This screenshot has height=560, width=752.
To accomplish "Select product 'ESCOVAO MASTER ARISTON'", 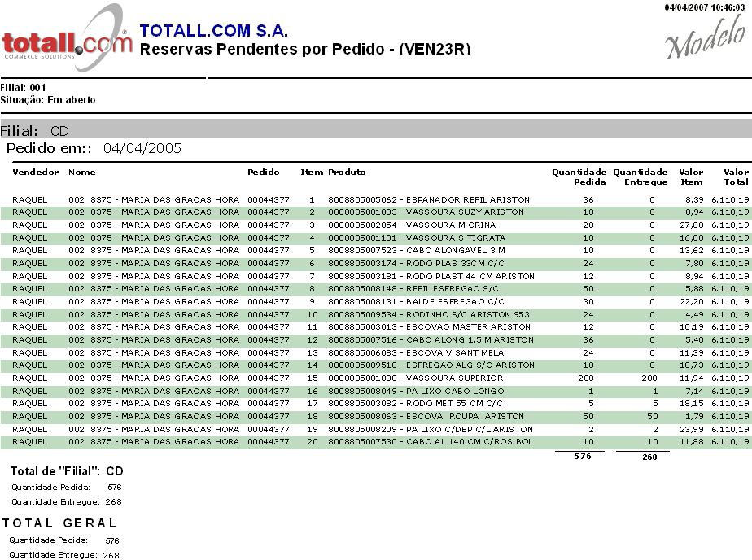I will (x=469, y=326).
